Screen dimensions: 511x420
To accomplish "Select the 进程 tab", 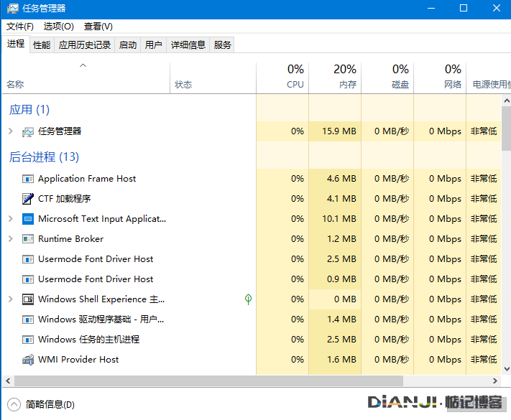I will point(16,44).
